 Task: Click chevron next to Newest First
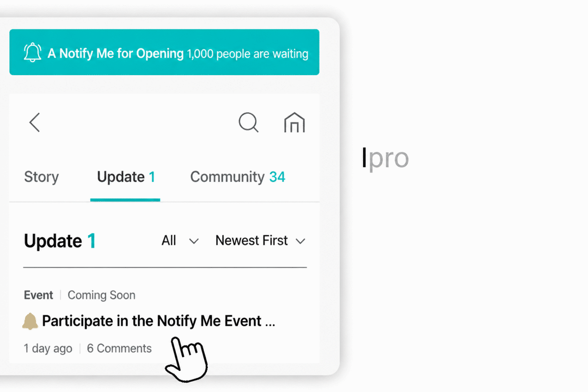(x=301, y=241)
